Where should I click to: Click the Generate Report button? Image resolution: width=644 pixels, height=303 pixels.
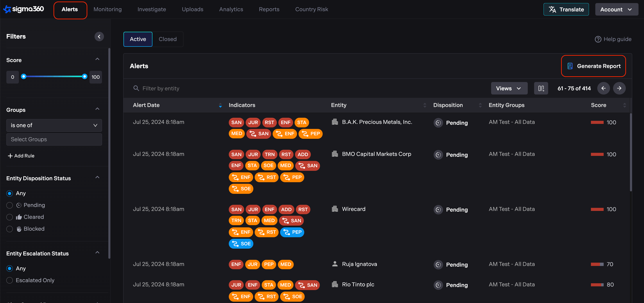pyautogui.click(x=593, y=66)
